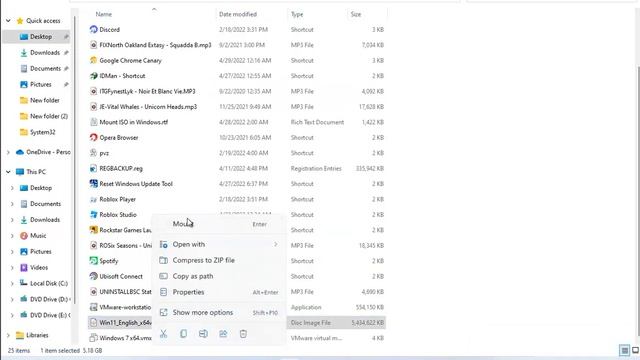640x360 pixels.
Task: Open the 'Open with' submenu
Action: 219,244
